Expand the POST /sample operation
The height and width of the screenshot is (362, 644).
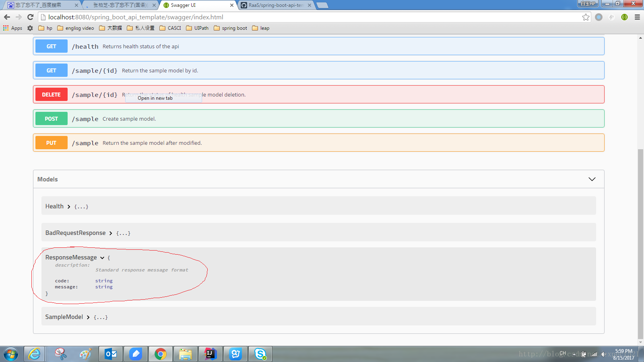[x=318, y=119]
